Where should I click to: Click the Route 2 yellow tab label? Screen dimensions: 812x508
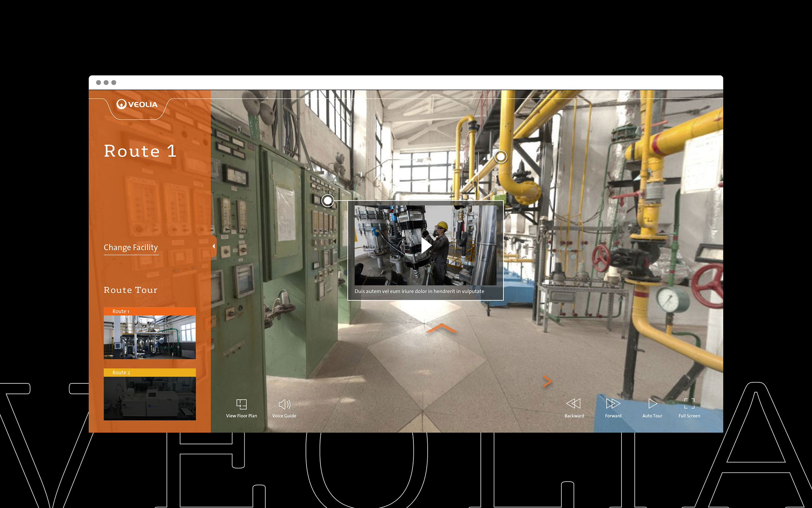pos(121,373)
